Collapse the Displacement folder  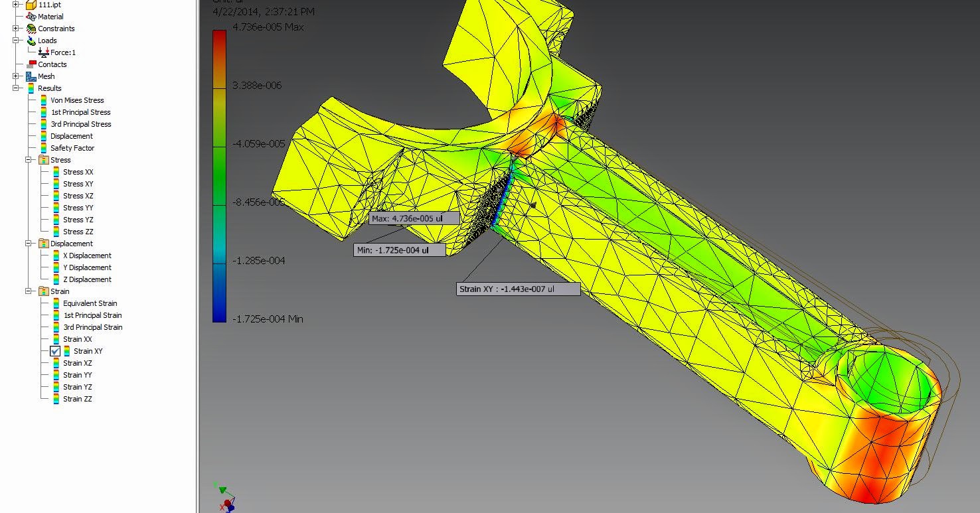(x=29, y=244)
